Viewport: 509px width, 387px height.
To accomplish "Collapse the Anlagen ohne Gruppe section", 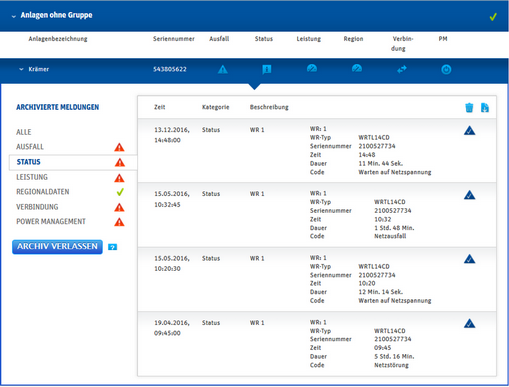I will pyautogui.click(x=14, y=16).
